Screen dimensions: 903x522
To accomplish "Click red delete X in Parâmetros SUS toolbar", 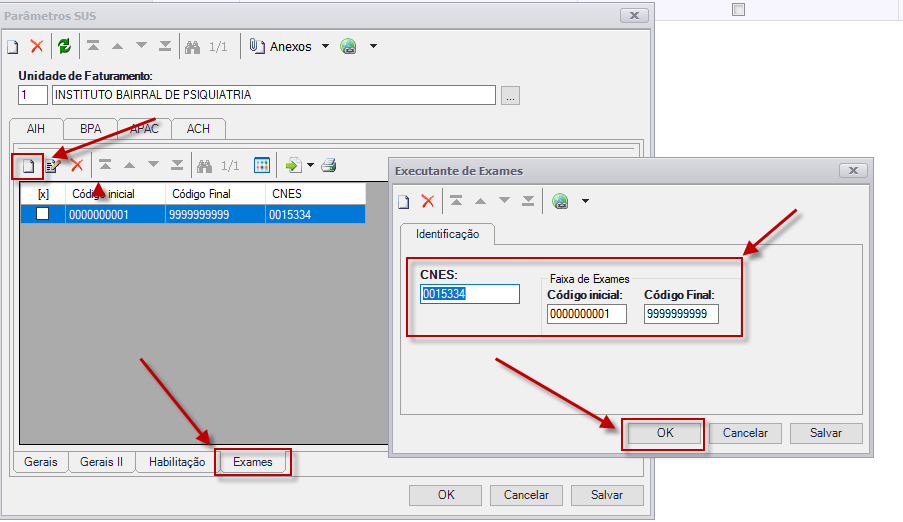I will [37, 46].
